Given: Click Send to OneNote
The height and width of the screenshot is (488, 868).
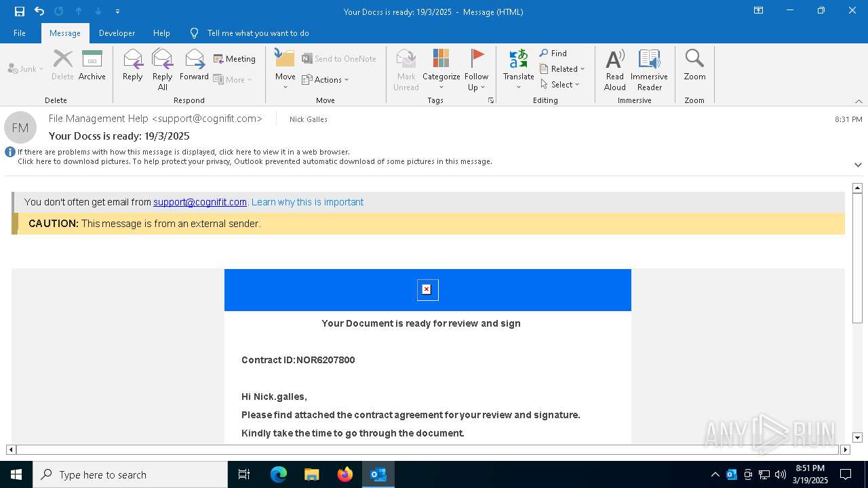Looking at the screenshot, I should pos(339,59).
